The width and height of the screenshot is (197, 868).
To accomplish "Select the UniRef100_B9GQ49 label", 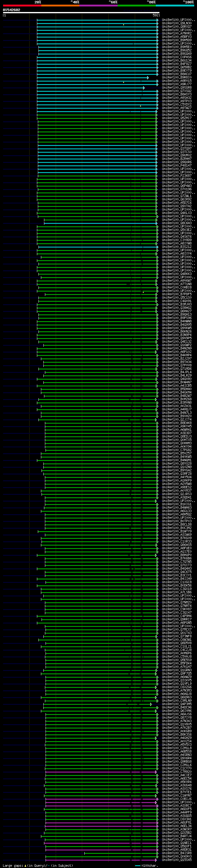I will click(x=177, y=54).
